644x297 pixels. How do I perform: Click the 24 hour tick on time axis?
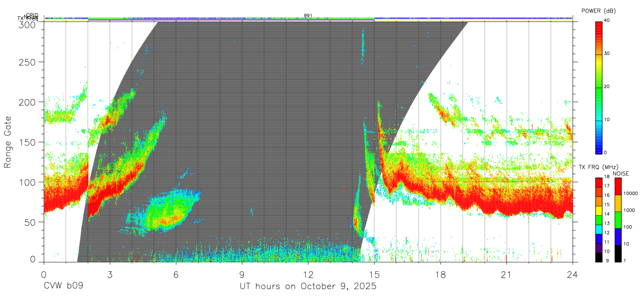(x=573, y=274)
